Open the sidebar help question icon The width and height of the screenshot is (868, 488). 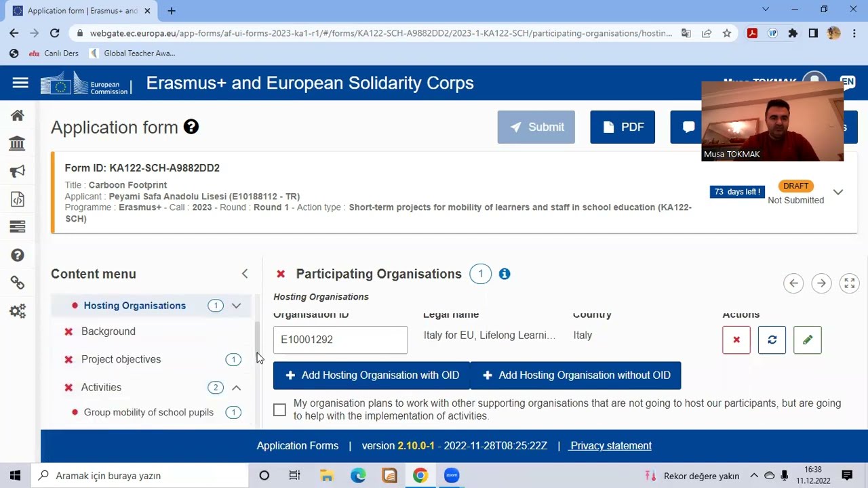[18, 255]
